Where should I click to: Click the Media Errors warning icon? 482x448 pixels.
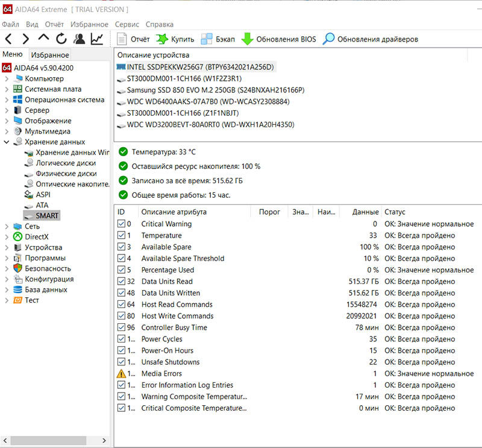122,374
